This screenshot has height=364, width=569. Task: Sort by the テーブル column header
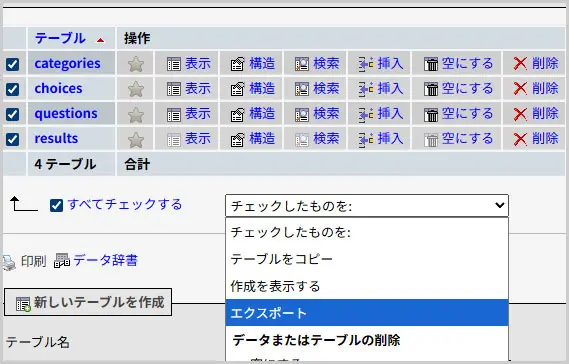pyautogui.click(x=60, y=38)
